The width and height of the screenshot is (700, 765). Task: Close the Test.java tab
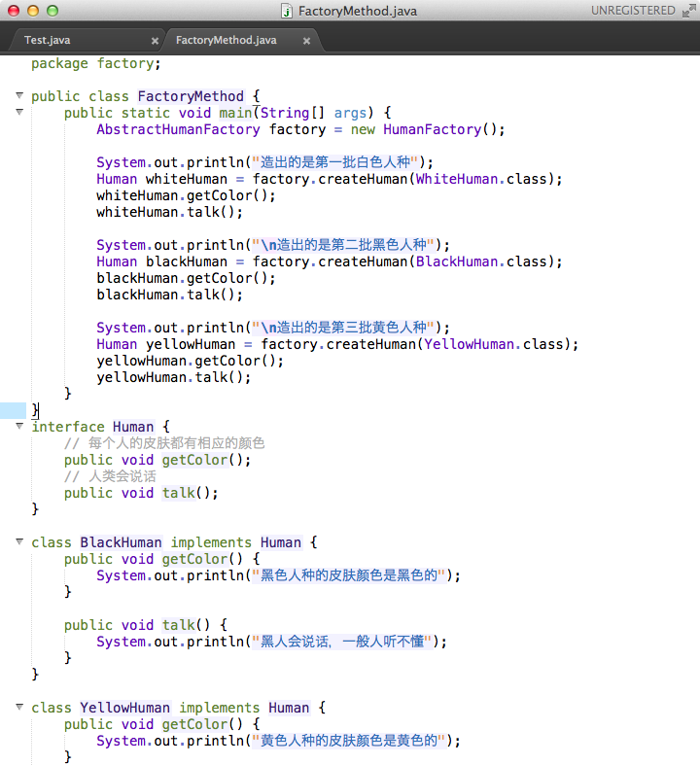pos(155,41)
